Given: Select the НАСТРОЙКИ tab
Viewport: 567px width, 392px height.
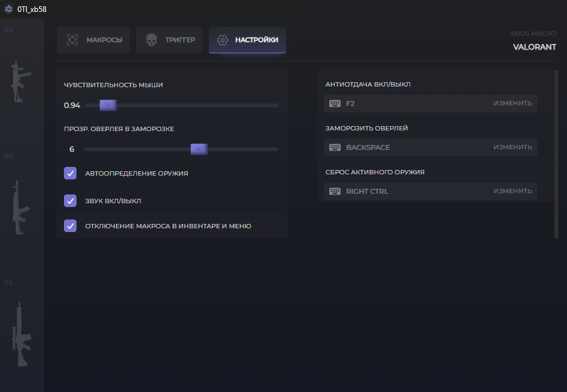Looking at the screenshot, I should [x=247, y=40].
